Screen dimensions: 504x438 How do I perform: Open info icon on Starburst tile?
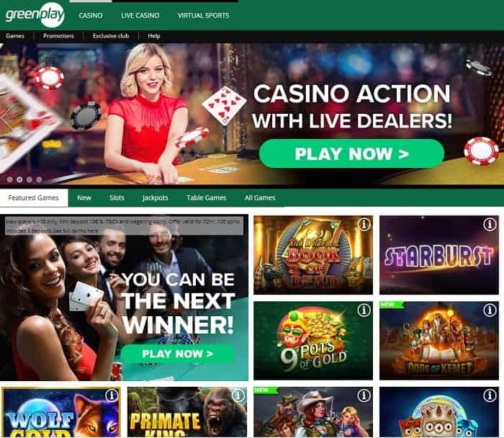490,224
